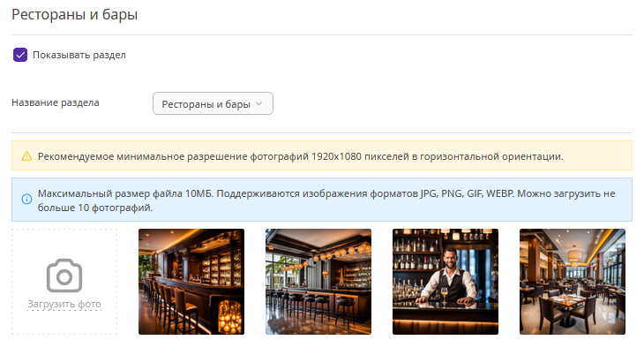Viewport: 644px width, 340px height.
Task: Open the Рестораны и бары dropdown
Action: 213,103
